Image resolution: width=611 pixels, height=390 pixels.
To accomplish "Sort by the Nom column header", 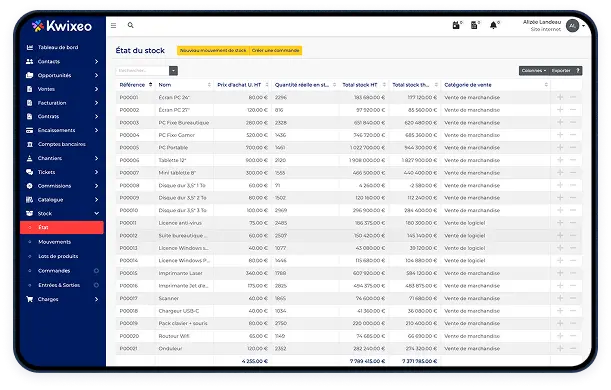I will click(184, 85).
